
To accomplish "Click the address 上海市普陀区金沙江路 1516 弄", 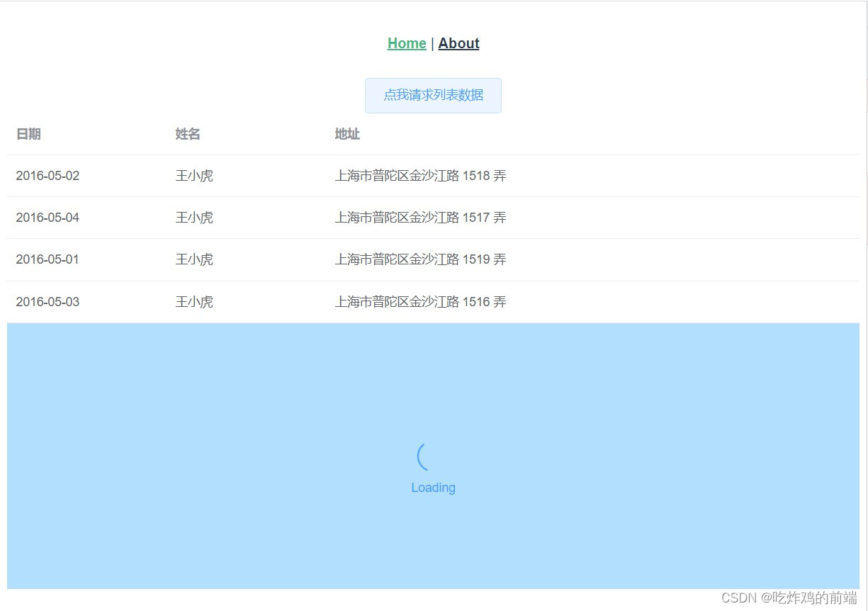I will coord(420,301).
